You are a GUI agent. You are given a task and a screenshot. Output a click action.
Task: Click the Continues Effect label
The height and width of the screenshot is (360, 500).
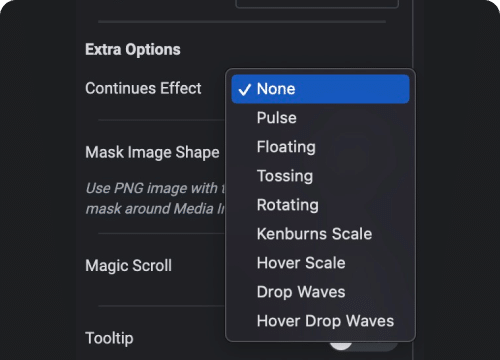click(143, 88)
